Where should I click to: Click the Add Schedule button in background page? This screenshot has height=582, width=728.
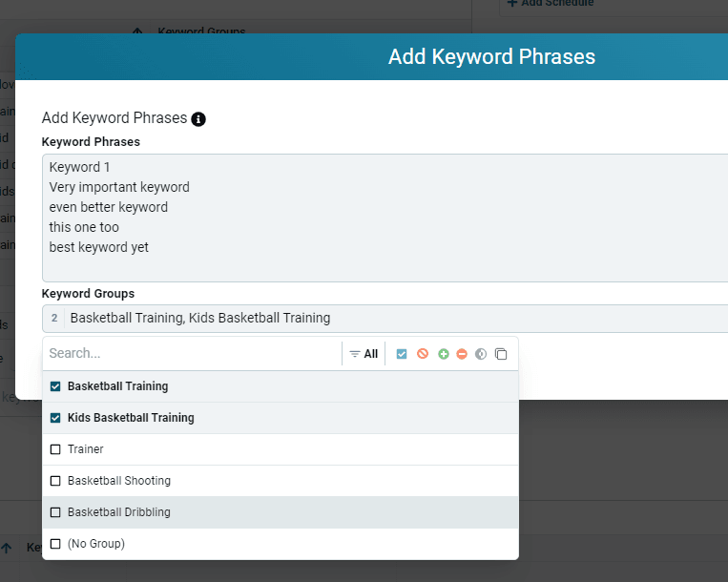551,3
